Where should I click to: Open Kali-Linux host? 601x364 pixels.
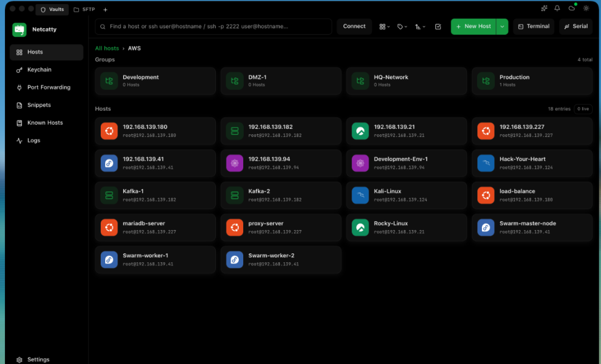[407, 195]
